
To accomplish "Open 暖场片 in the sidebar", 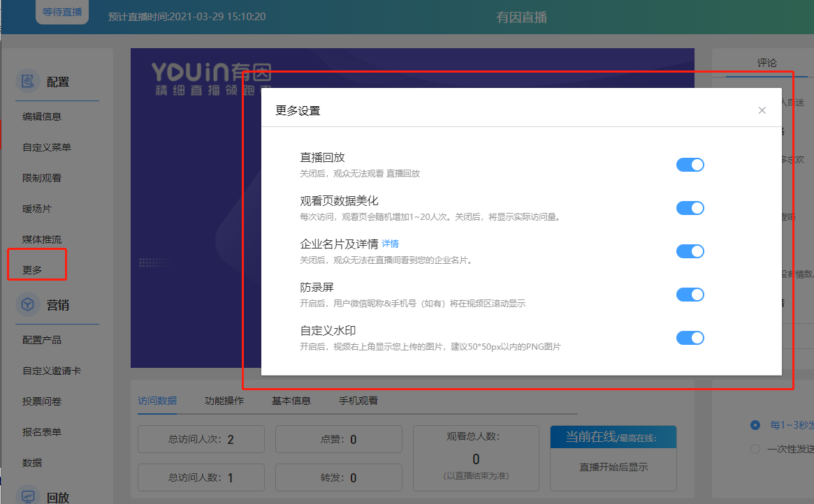I will 37,209.
